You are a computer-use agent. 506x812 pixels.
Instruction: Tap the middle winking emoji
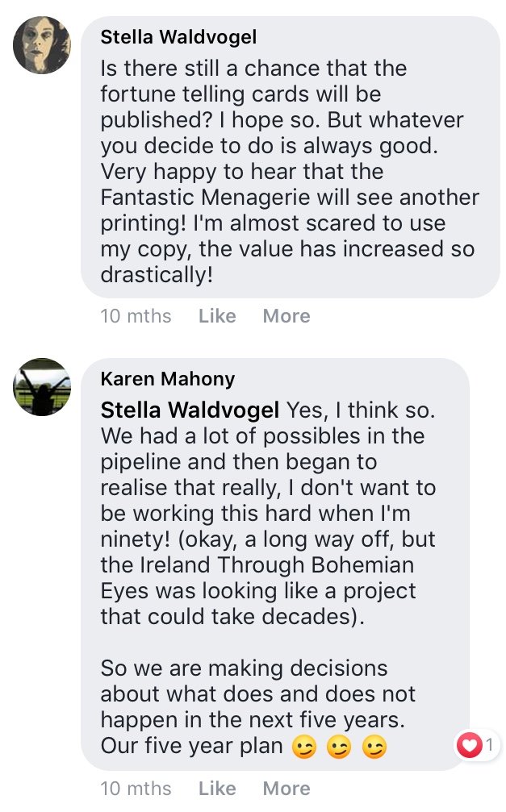tap(338, 747)
